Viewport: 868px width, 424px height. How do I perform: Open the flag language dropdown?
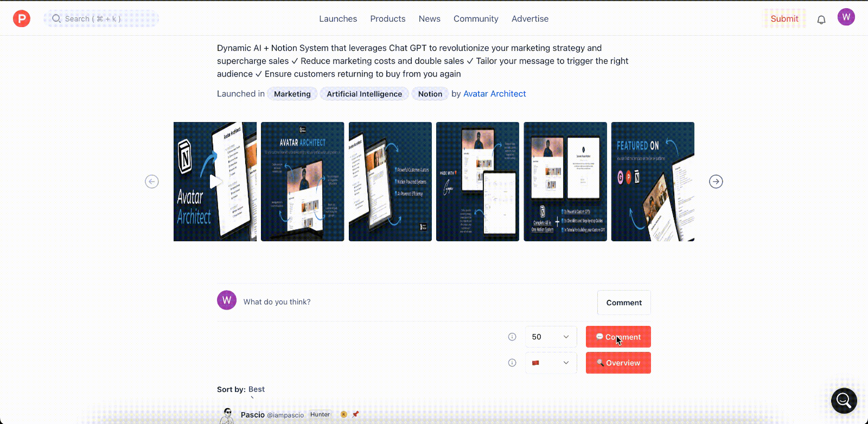coord(551,363)
